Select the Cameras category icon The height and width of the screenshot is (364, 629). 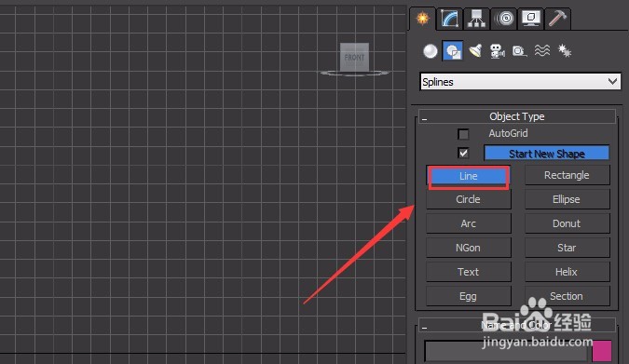(x=498, y=51)
